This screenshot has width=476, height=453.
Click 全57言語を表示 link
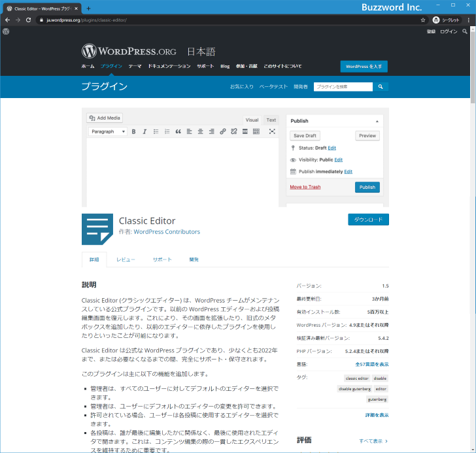[372, 364]
